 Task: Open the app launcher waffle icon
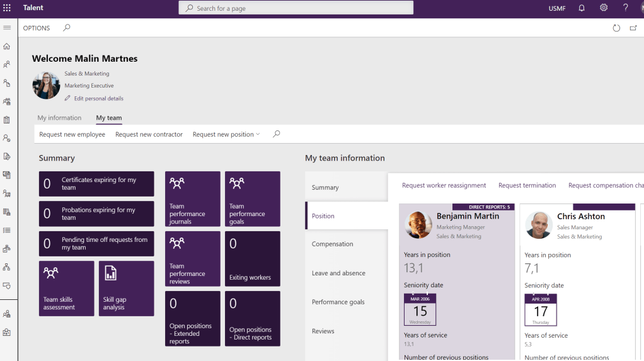tap(7, 8)
